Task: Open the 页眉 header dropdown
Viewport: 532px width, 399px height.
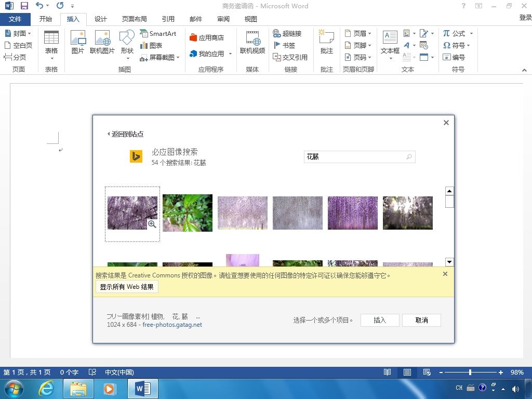Action: (358, 33)
